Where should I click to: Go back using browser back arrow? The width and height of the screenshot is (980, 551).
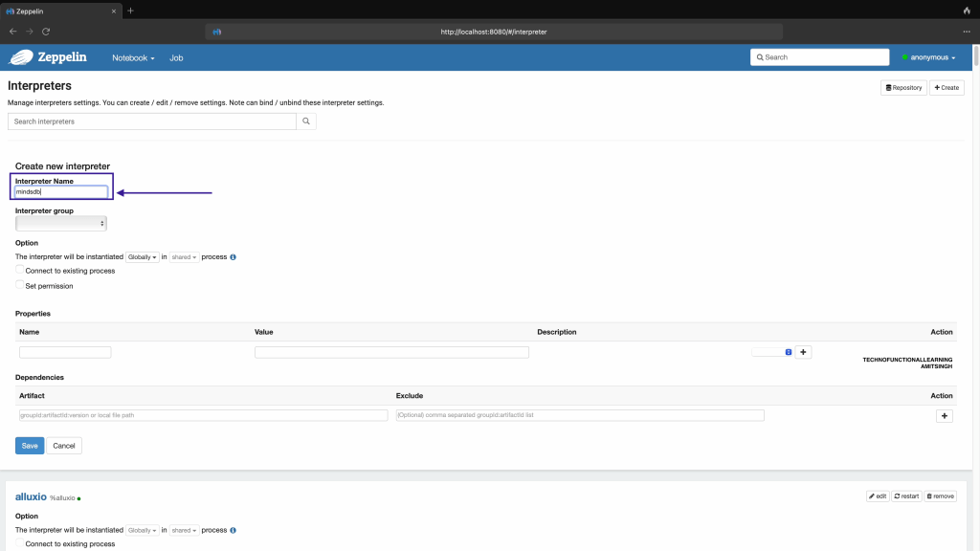pyautogui.click(x=12, y=32)
